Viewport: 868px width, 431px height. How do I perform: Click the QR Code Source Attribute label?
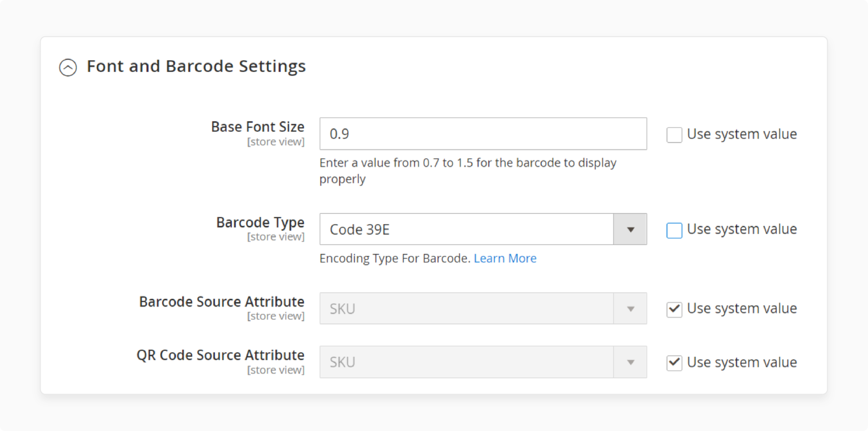point(220,355)
